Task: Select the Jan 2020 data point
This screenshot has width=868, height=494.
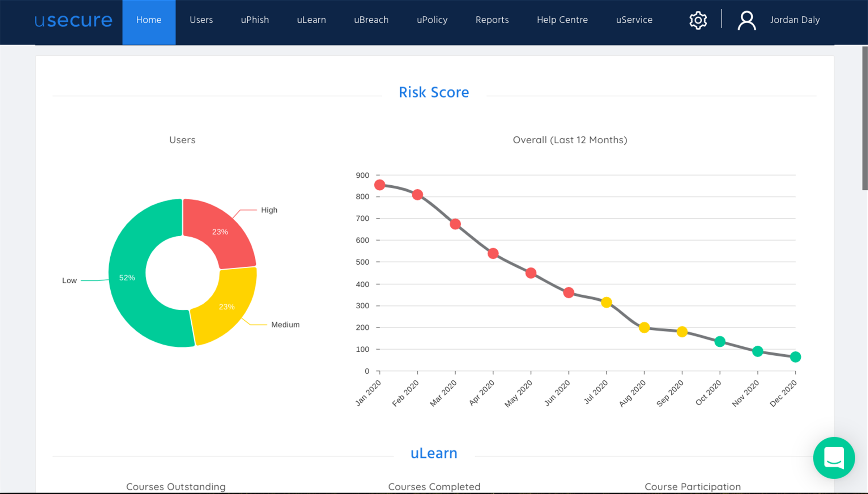Action: tap(380, 185)
